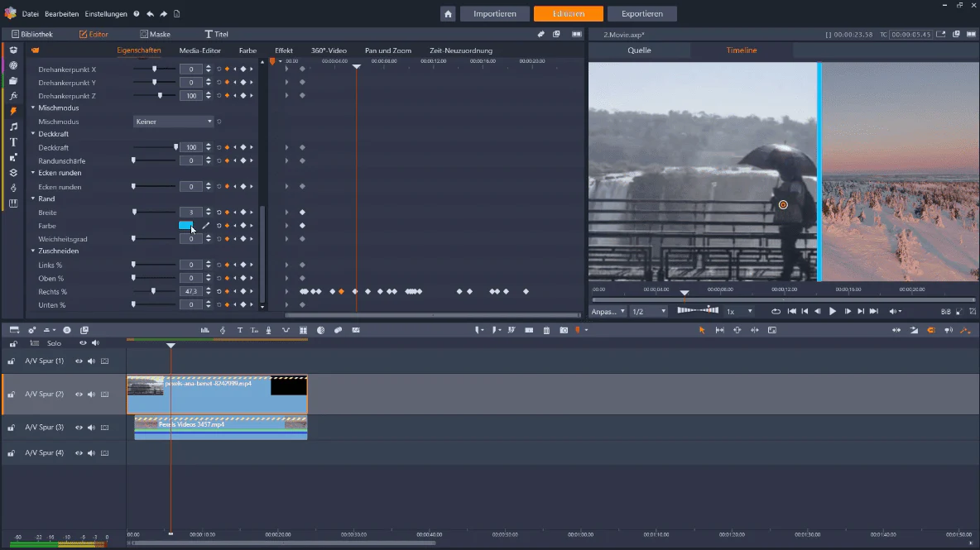Screen dimensions: 980x550
Task: Click the blue Farbe color swatch
Action: click(185, 225)
